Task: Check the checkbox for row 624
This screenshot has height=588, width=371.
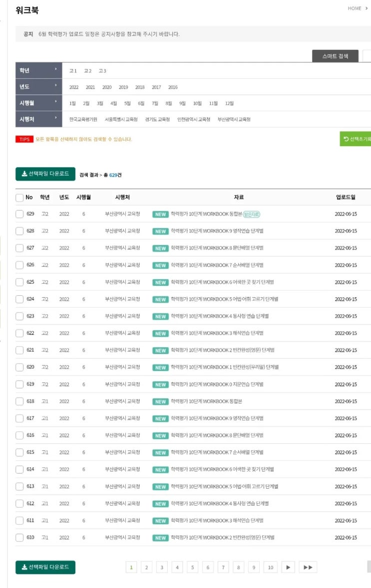Action: click(x=19, y=299)
